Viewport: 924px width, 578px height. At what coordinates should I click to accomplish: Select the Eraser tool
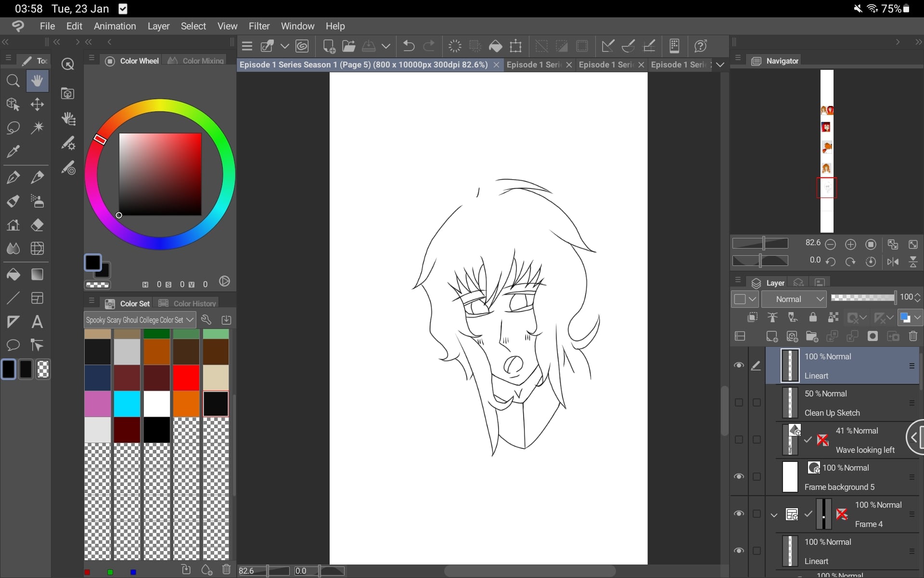pos(38,225)
